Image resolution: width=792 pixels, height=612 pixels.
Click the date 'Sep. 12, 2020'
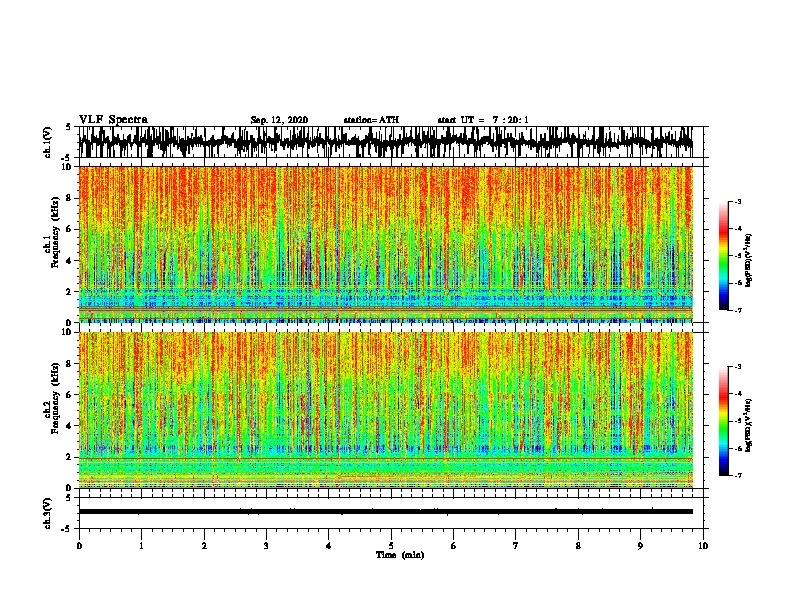(279, 120)
